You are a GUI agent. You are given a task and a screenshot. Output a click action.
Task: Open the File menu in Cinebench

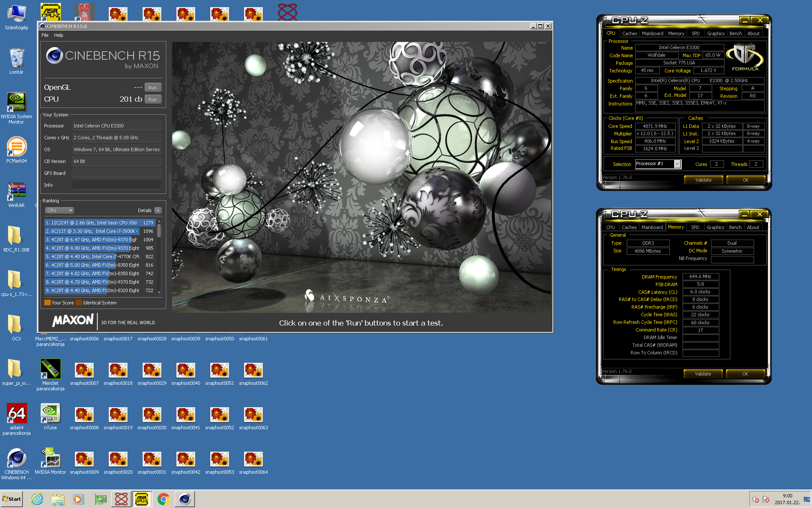45,35
